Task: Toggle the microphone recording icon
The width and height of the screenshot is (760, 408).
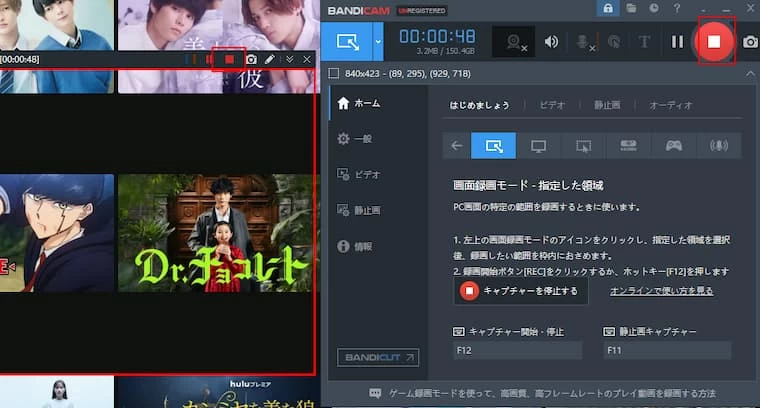Action: tap(584, 42)
